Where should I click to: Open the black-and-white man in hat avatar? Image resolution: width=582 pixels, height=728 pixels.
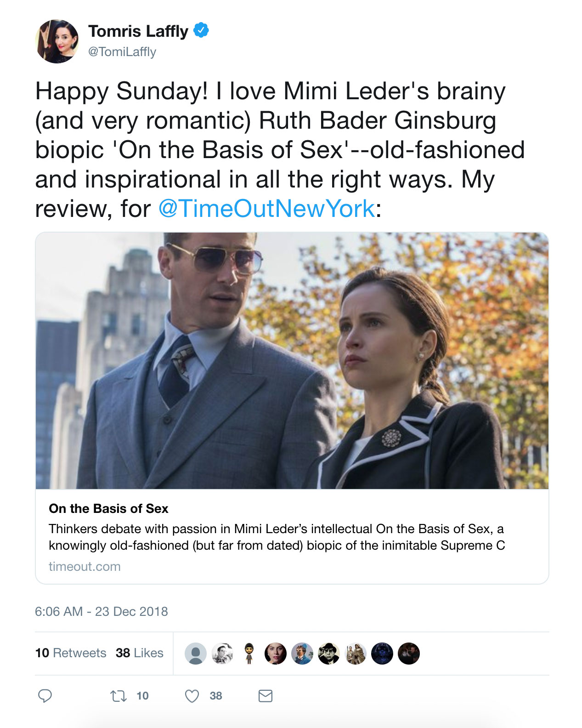329,653
